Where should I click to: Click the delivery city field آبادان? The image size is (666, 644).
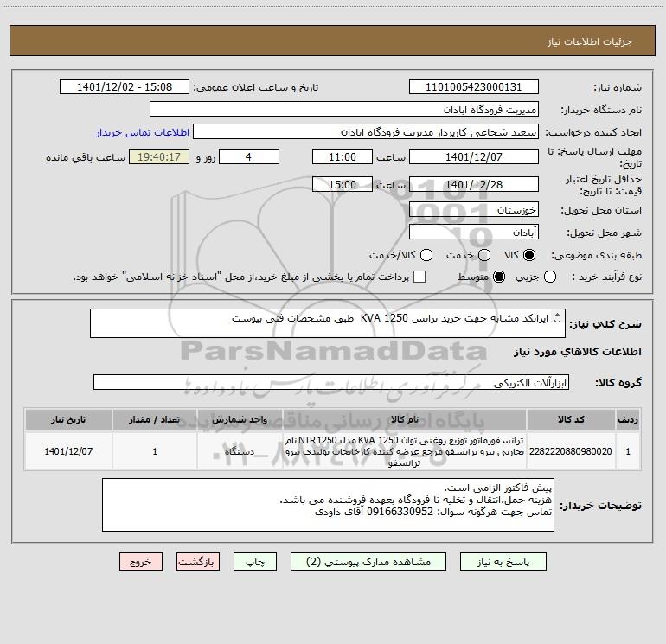pos(474,232)
